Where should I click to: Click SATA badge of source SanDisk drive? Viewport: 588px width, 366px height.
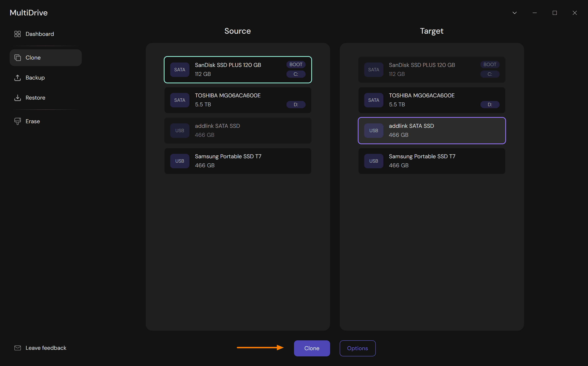179,70
